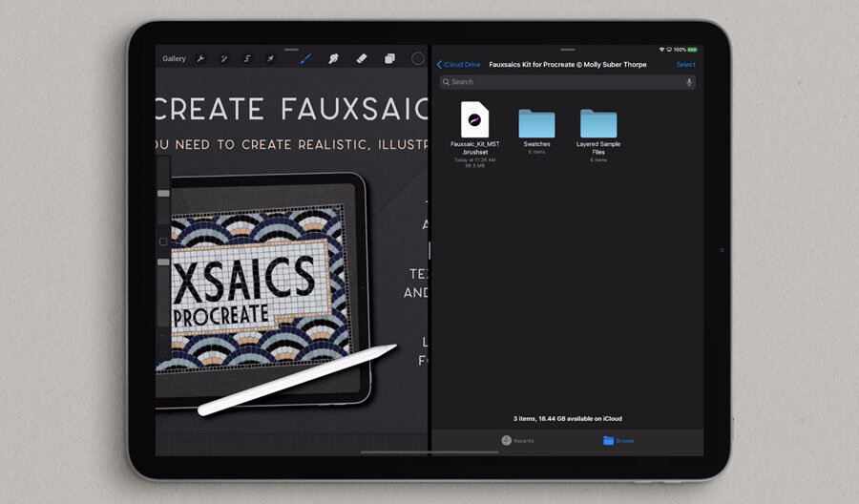
Task: Open the Fauxsaic_Kit_MST.brushset file
Action: coord(474,121)
